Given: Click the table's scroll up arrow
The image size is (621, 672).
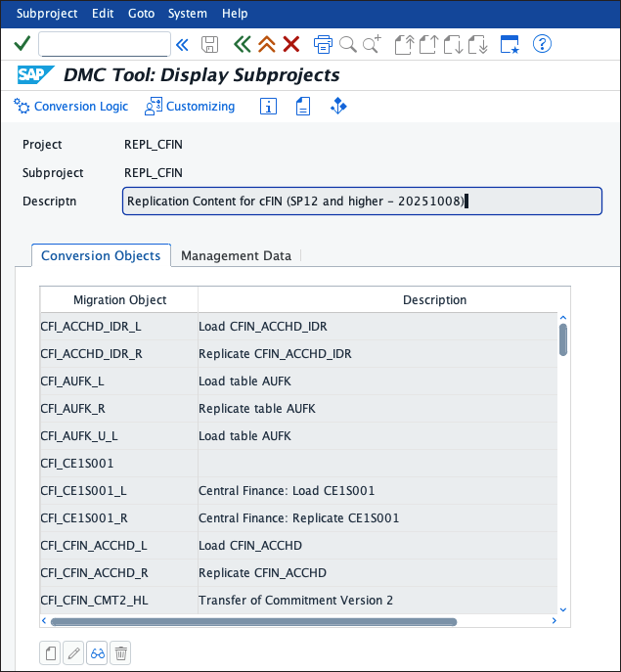Looking at the screenshot, I should click(x=563, y=318).
